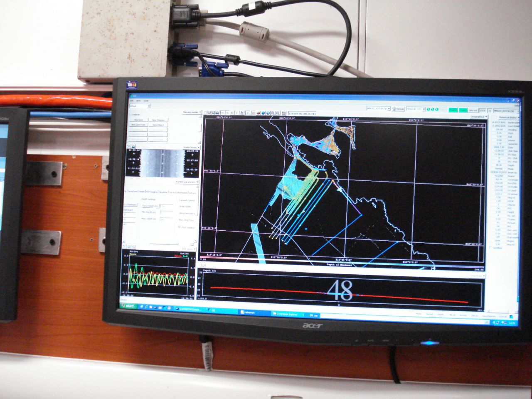Click the print icon above the seabed image

[133, 146]
